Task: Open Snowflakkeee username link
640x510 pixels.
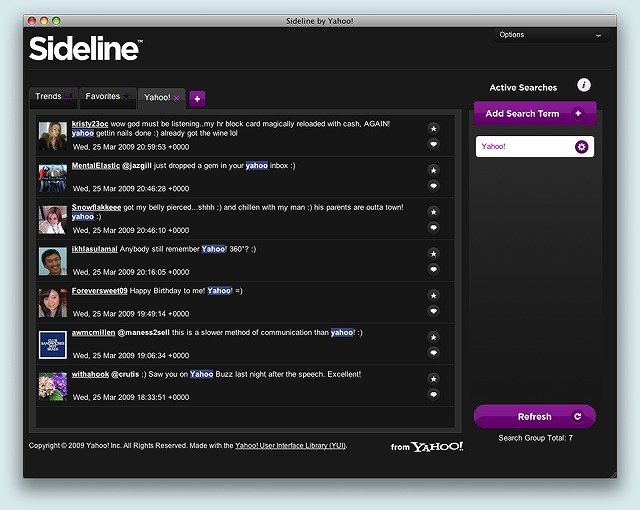Action: [96, 207]
